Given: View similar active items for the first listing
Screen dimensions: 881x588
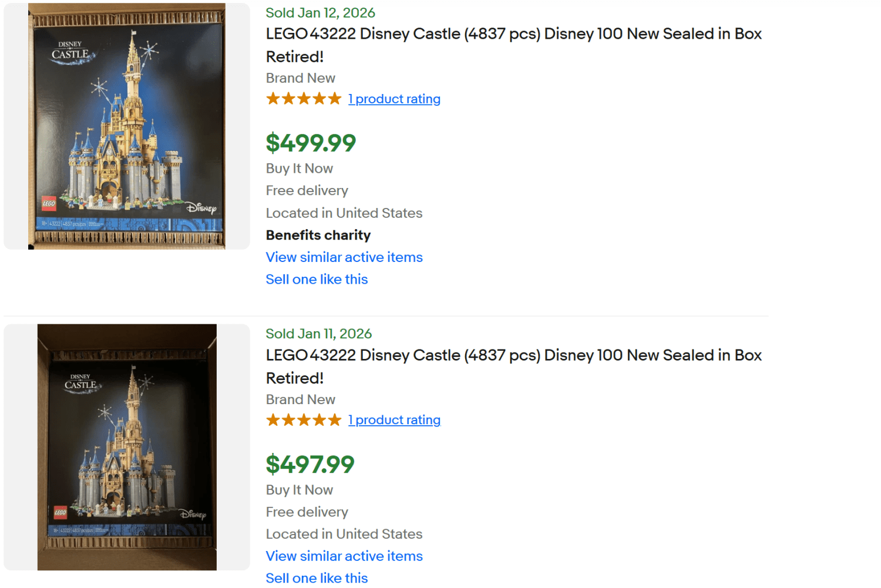Looking at the screenshot, I should tap(344, 257).
